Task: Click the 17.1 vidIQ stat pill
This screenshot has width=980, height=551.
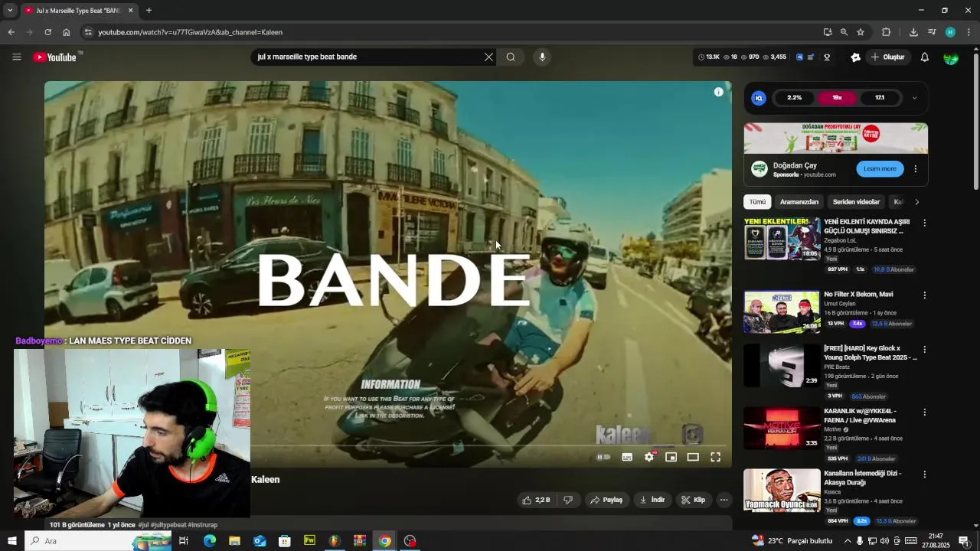Action: [880, 98]
